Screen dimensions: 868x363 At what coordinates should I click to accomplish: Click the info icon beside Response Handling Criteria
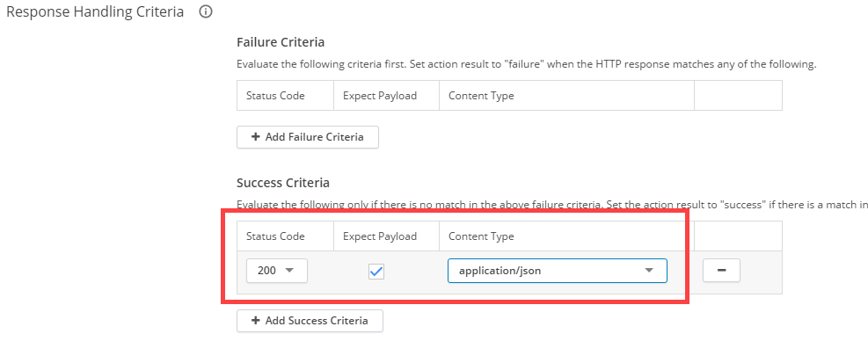click(x=206, y=12)
